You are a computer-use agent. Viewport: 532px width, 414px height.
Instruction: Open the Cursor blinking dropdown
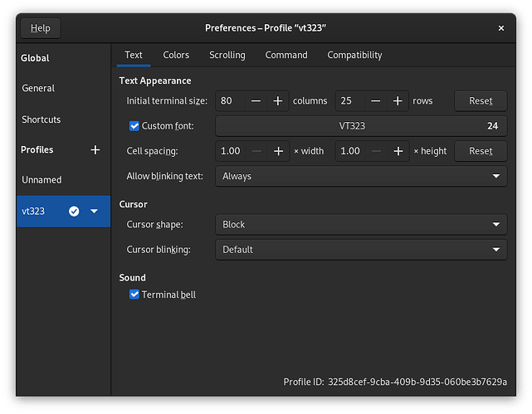[361, 250]
